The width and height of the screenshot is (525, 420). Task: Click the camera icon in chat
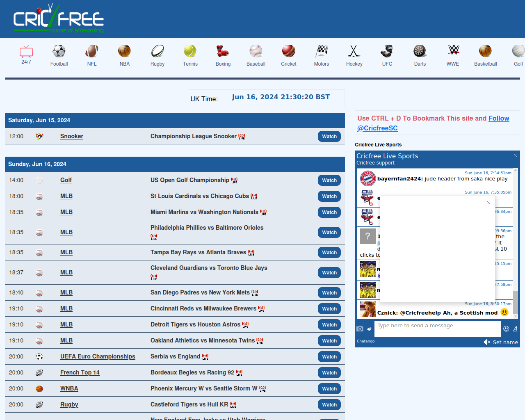point(360,329)
